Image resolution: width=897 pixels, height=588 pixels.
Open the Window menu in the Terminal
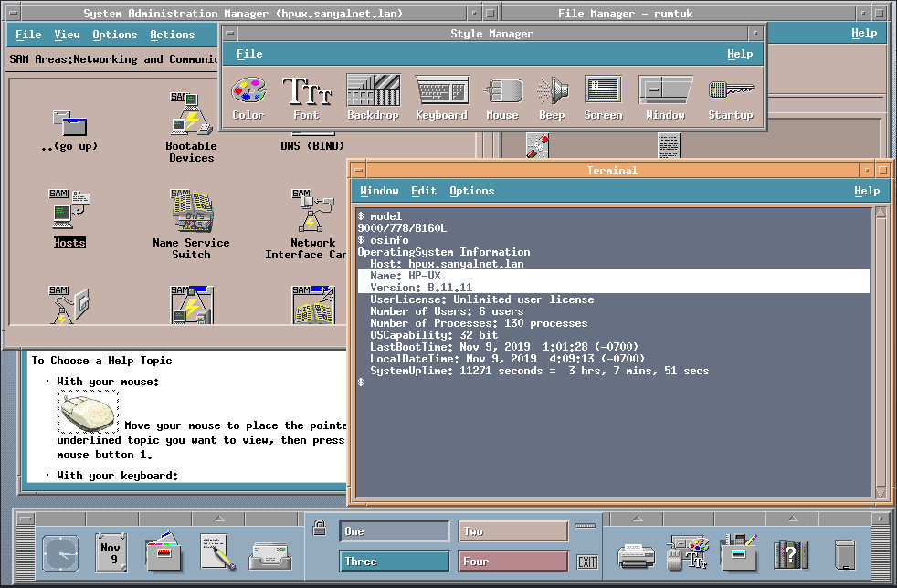377,191
